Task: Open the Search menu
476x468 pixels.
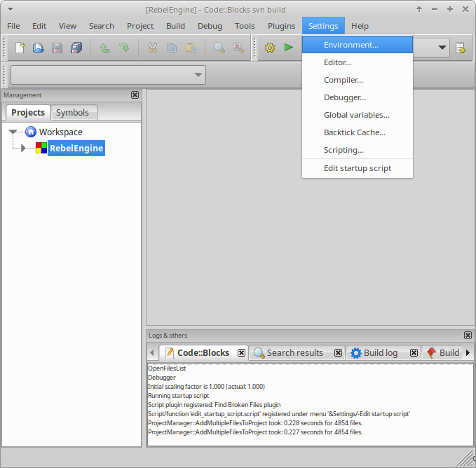Action: pos(102,26)
